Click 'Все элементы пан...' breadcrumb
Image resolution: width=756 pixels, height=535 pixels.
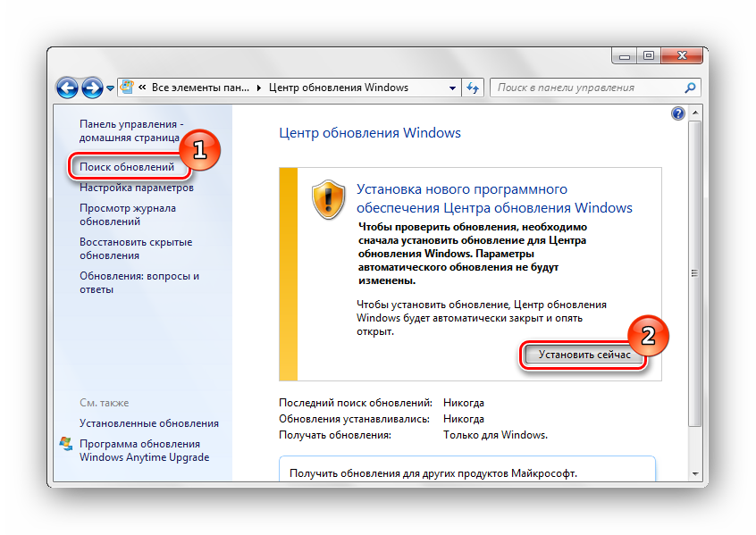point(200,88)
